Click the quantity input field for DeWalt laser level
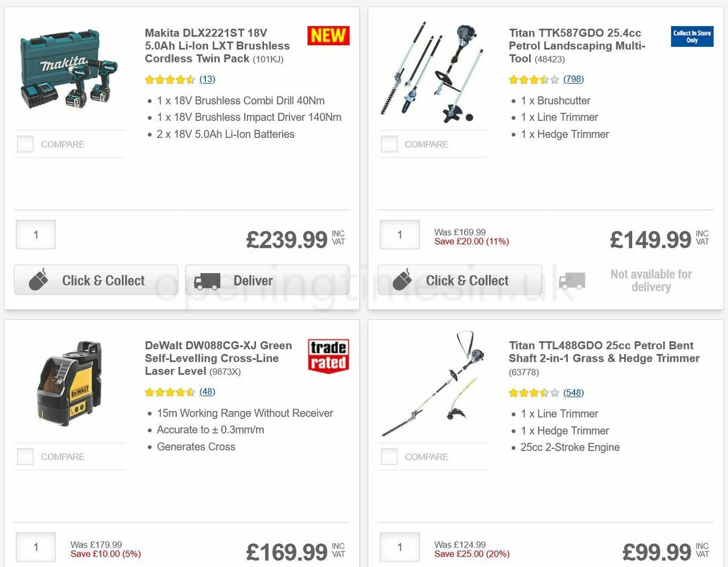728x567 pixels. pyautogui.click(x=35, y=546)
